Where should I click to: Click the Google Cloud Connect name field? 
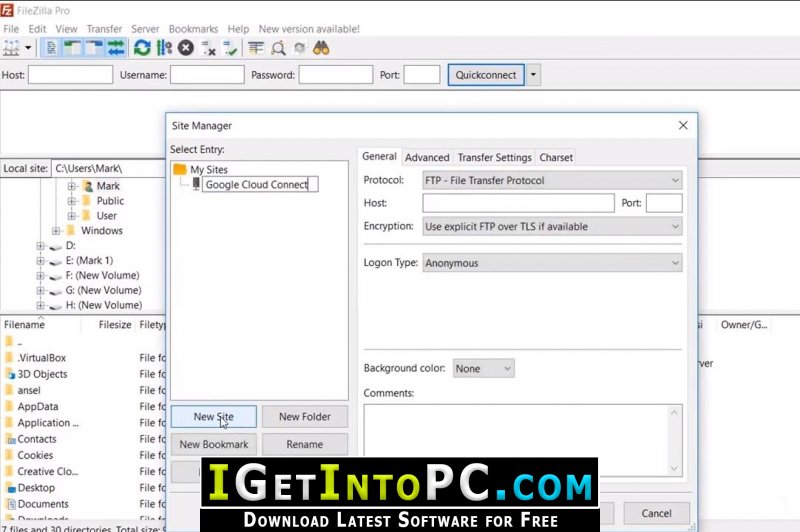[x=260, y=185]
